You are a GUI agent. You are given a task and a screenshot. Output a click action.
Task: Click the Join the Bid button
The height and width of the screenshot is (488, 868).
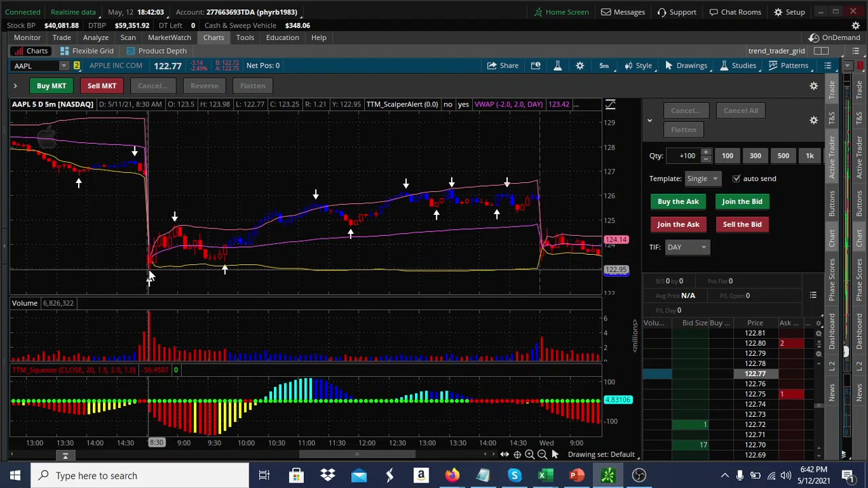point(742,201)
